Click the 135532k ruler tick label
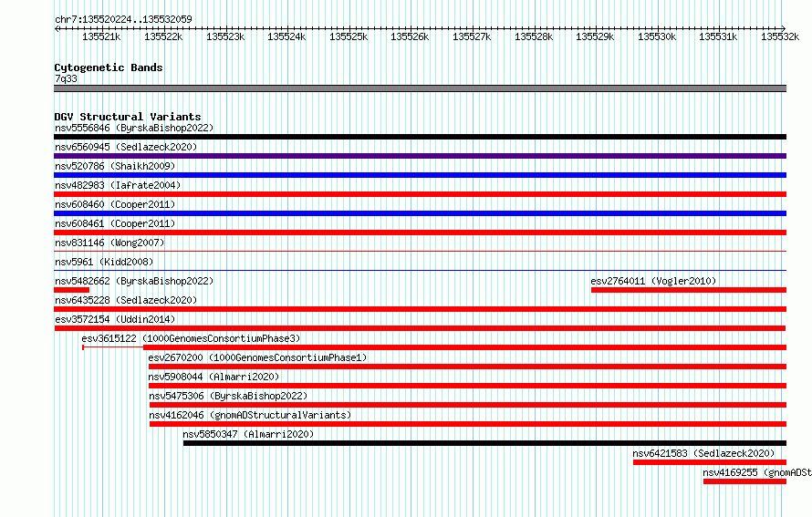This screenshot has width=812, height=517. coord(780,36)
